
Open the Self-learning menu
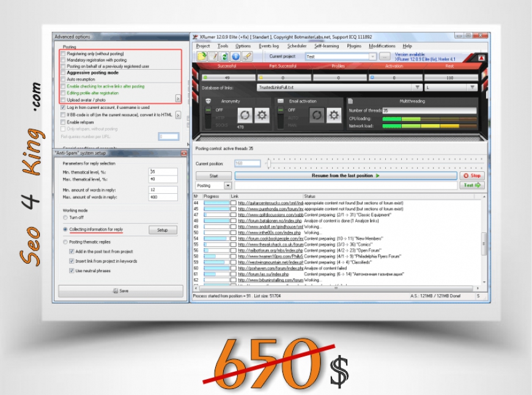[327, 46]
